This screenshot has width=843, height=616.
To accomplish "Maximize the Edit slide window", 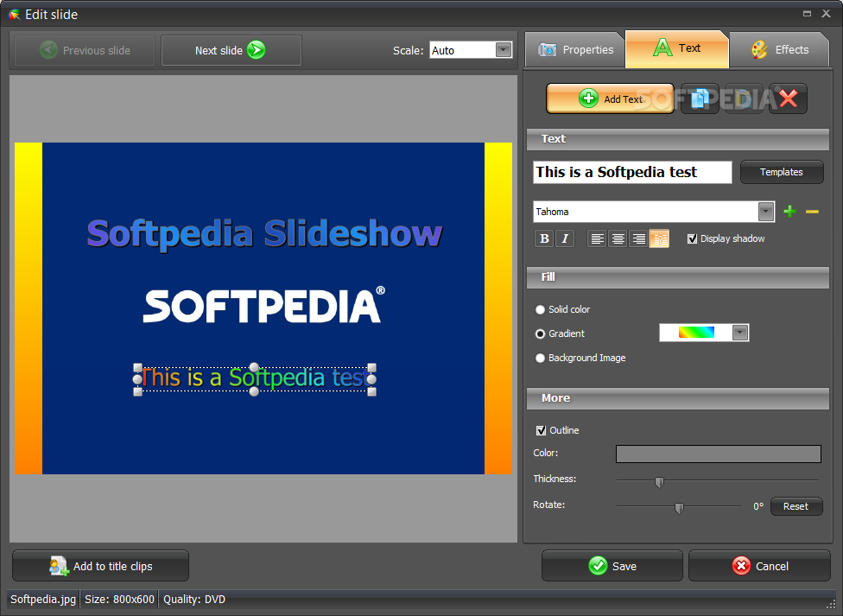I will coord(807,14).
